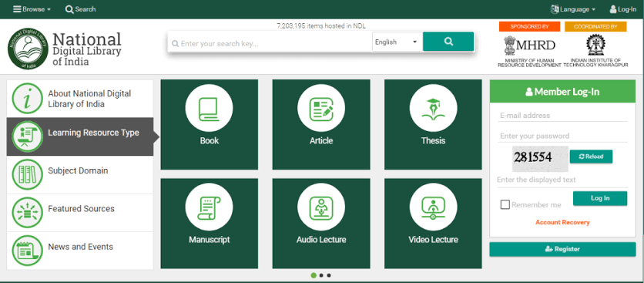Click the Book tile label
644x283 pixels.
(x=209, y=140)
